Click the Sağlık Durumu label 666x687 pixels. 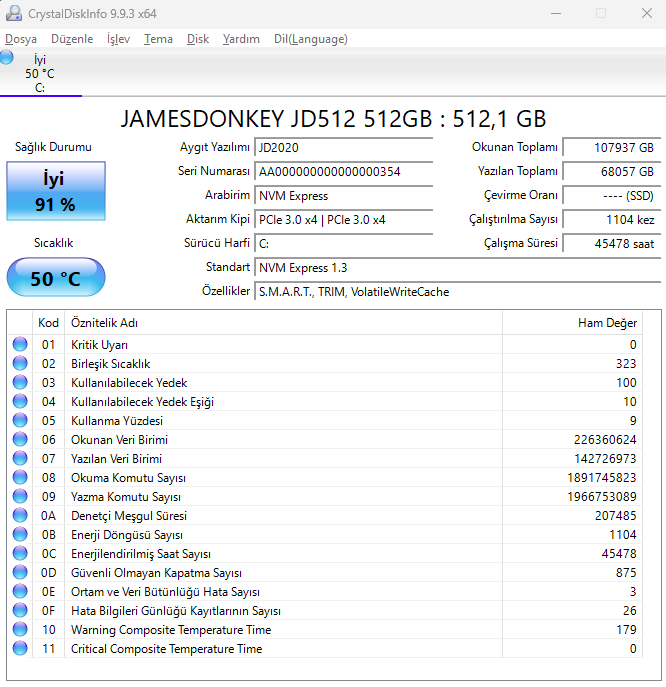tap(53, 147)
